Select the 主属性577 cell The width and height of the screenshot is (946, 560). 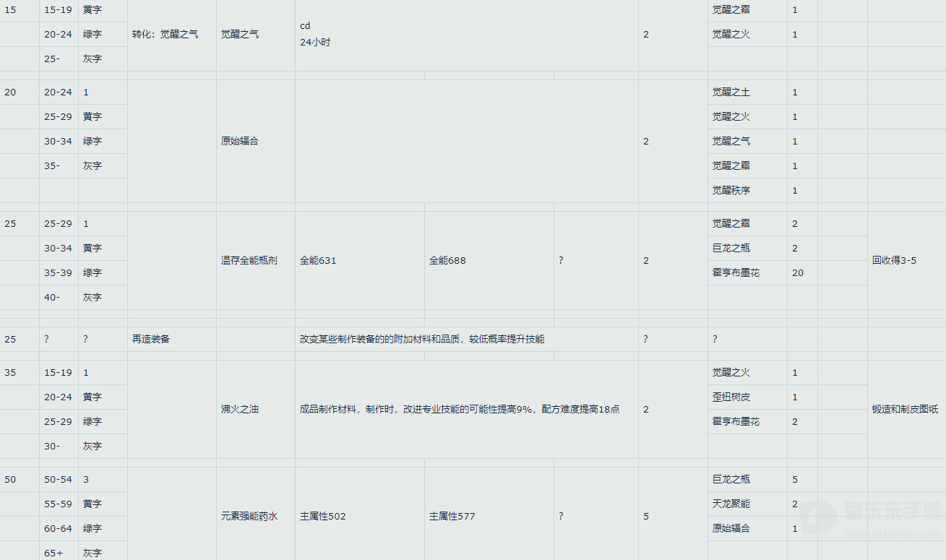tap(452, 516)
